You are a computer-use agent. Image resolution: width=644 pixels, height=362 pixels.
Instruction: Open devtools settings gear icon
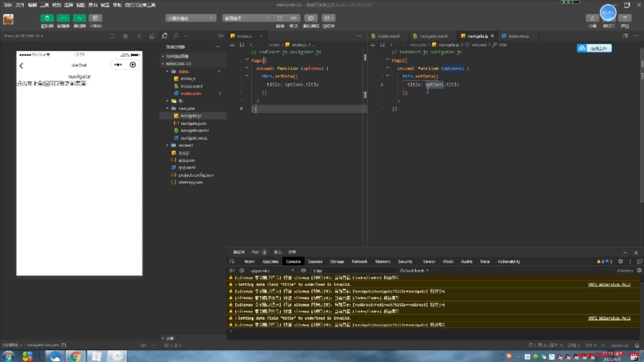coord(621,261)
